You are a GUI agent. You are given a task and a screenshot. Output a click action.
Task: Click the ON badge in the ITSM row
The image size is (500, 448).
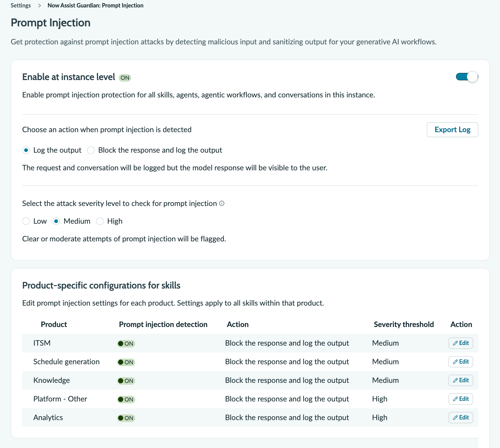tap(126, 343)
